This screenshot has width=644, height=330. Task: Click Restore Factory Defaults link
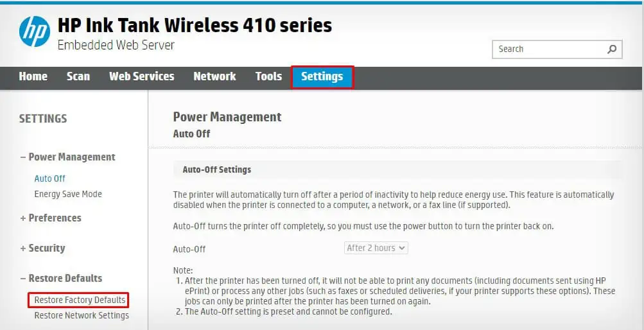pos(80,300)
